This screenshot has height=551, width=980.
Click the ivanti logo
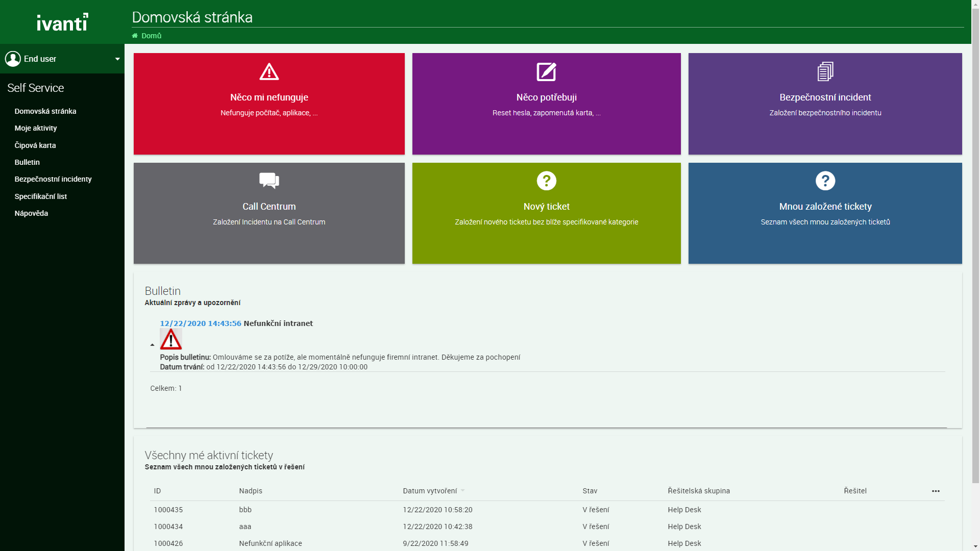[x=62, y=22]
